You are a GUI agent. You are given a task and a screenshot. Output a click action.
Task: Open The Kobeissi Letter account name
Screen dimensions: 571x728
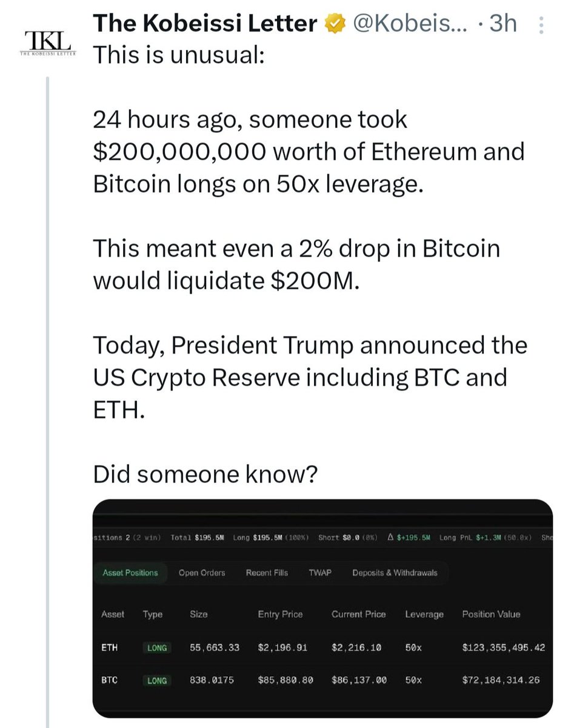pyautogui.click(x=205, y=24)
